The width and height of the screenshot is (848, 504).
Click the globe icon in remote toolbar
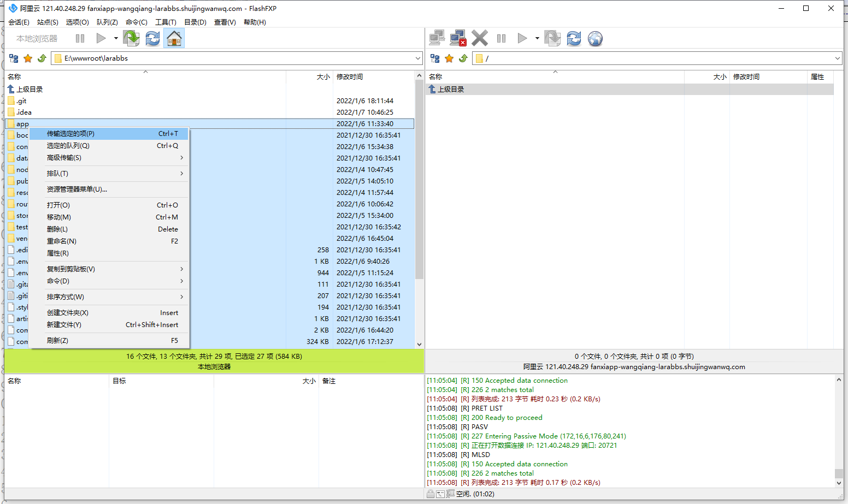point(595,38)
